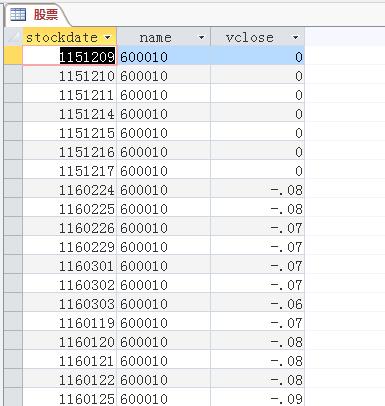Select the name column header

pyautogui.click(x=163, y=37)
